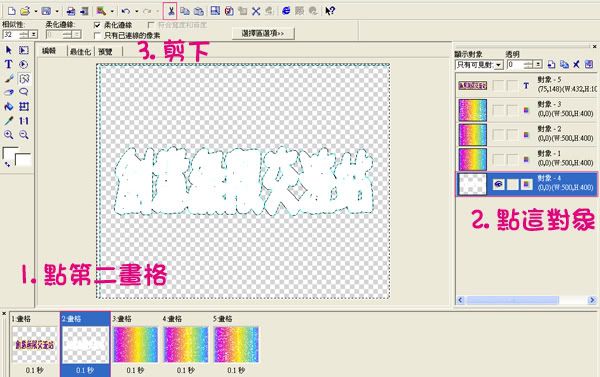Select frame 3.畫格 thumbnail
The height and width of the screenshot is (377, 600).
(135, 344)
